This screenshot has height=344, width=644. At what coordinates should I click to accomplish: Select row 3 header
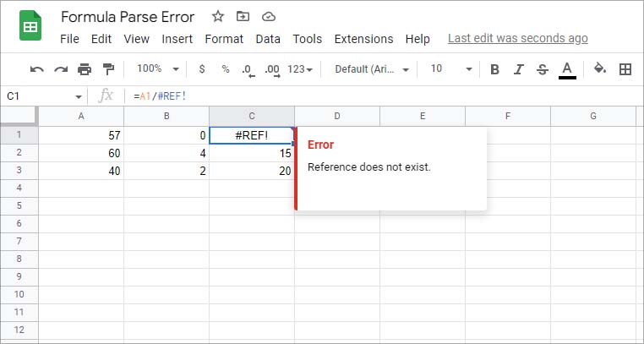pyautogui.click(x=19, y=171)
